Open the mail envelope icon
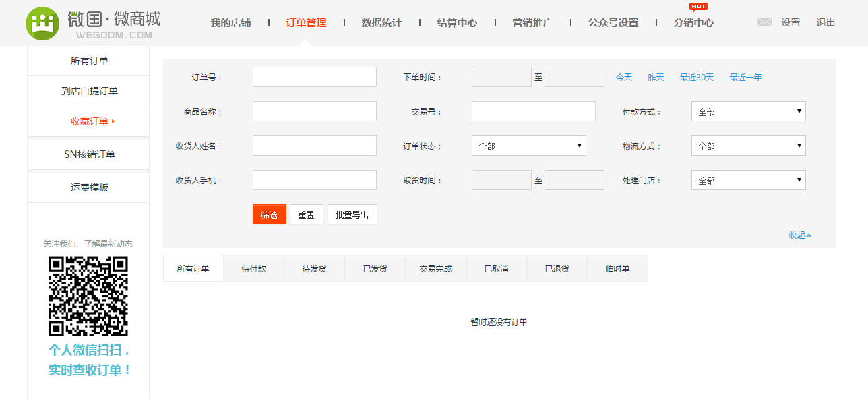This screenshot has height=399, width=868. point(764,22)
